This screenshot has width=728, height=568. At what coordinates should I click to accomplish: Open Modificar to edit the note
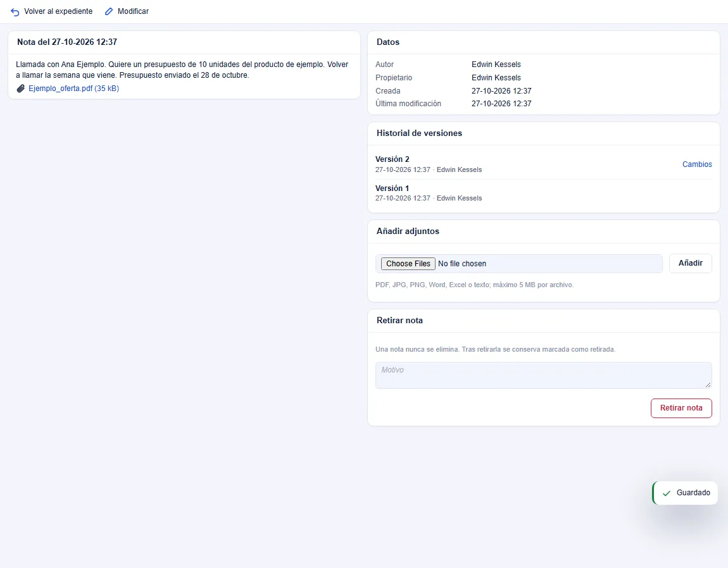127,11
